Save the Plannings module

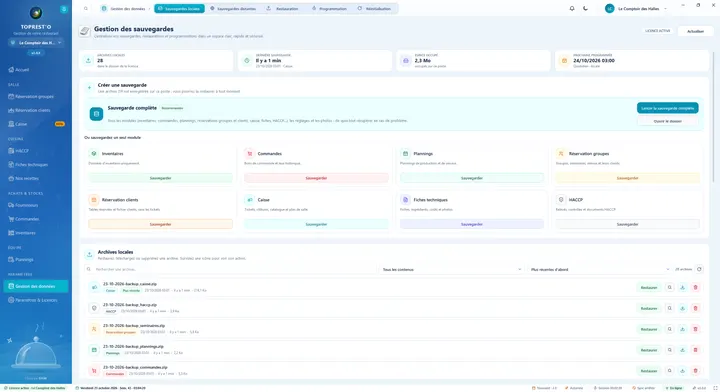pyautogui.click(x=472, y=178)
